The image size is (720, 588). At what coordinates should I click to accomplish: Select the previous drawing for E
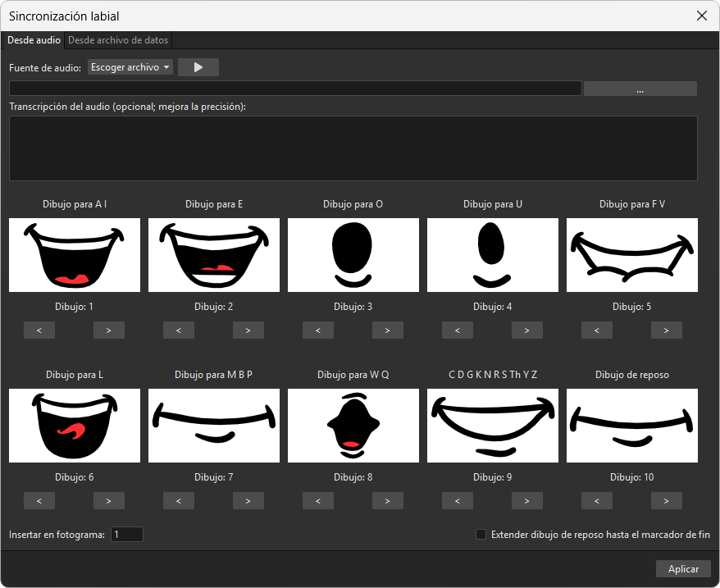[179, 330]
